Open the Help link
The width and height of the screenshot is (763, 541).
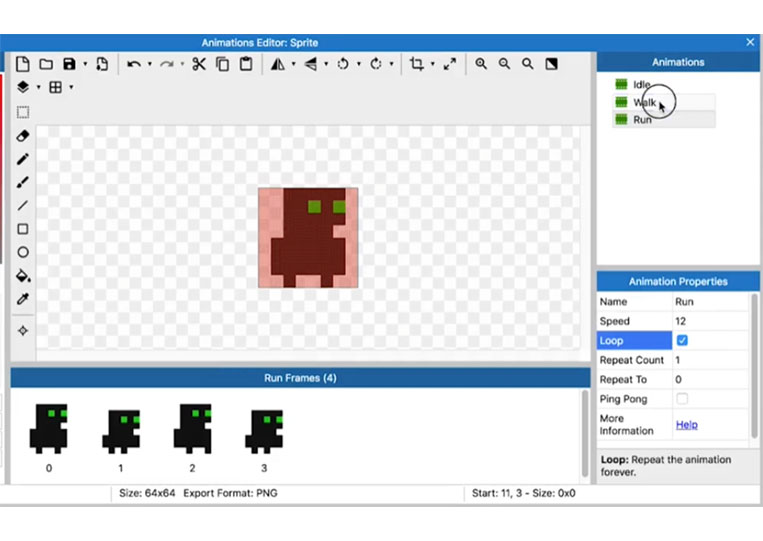click(x=687, y=425)
